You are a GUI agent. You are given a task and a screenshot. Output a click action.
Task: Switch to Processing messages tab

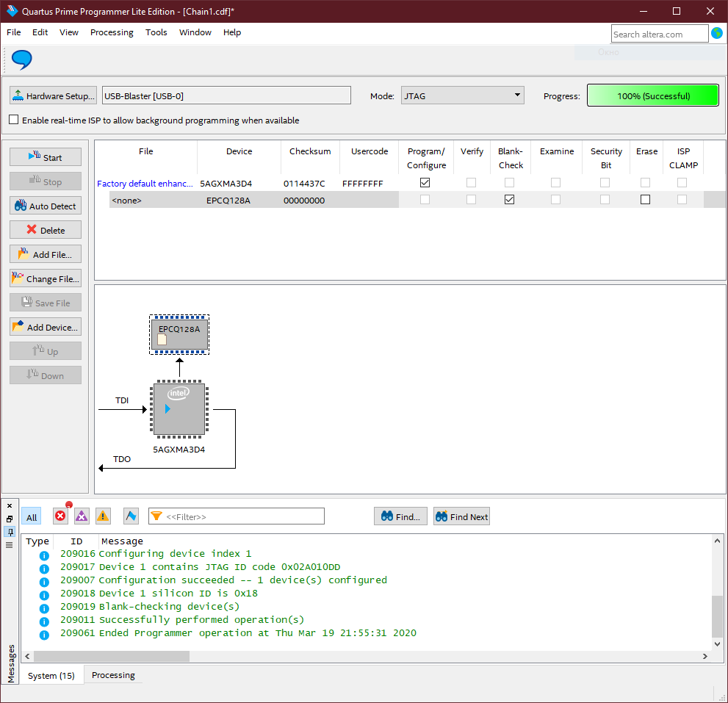pos(113,674)
